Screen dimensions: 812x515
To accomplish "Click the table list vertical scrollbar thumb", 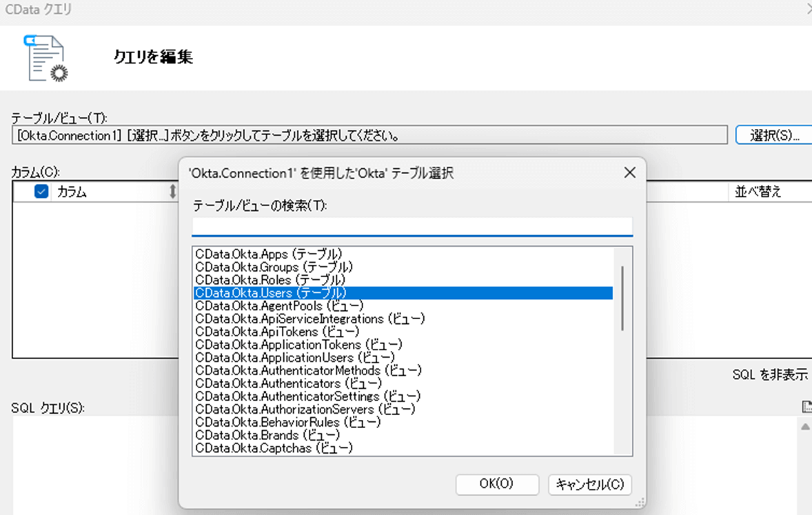I will 622,298.
